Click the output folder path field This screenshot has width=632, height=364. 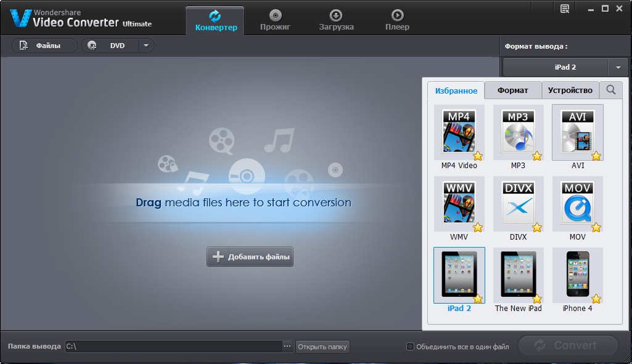point(173,346)
